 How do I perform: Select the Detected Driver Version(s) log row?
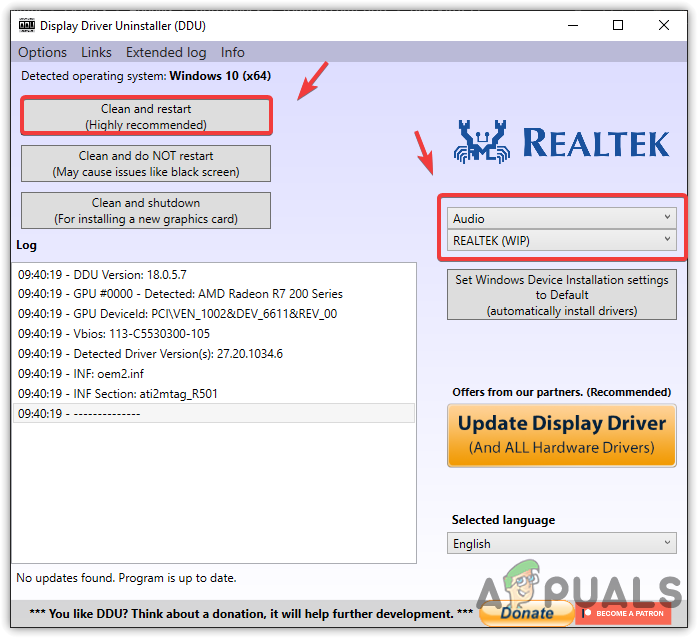pos(214,354)
